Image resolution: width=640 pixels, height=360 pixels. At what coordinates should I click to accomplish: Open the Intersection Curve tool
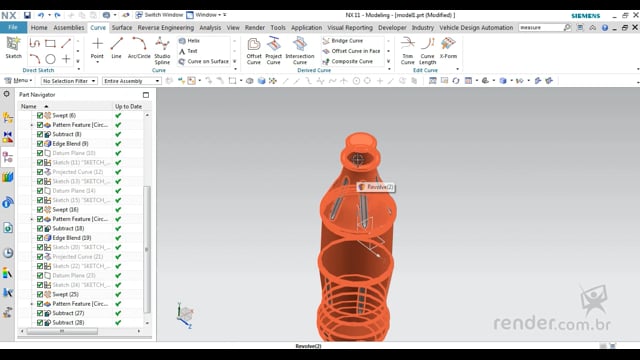coord(300,51)
